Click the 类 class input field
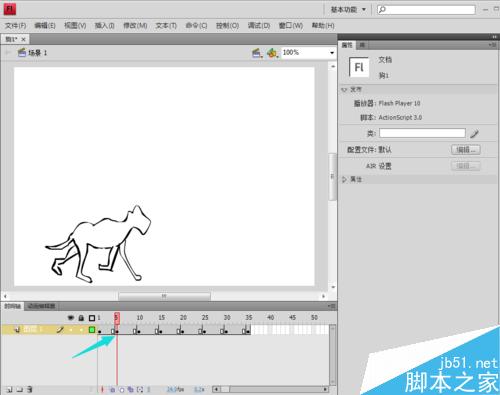The height and width of the screenshot is (395, 500). [x=422, y=133]
